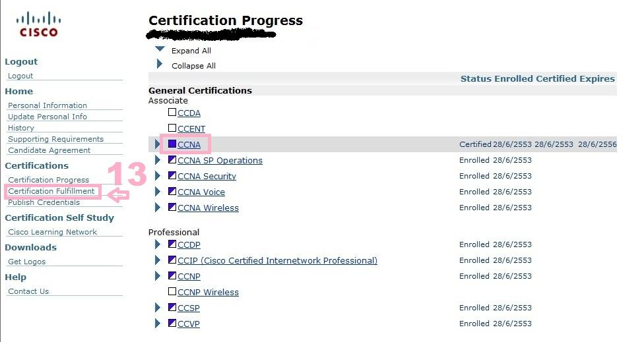The image size is (644, 342).
Task: Click the empty CCNP Wireless status box
Action: [x=172, y=291]
